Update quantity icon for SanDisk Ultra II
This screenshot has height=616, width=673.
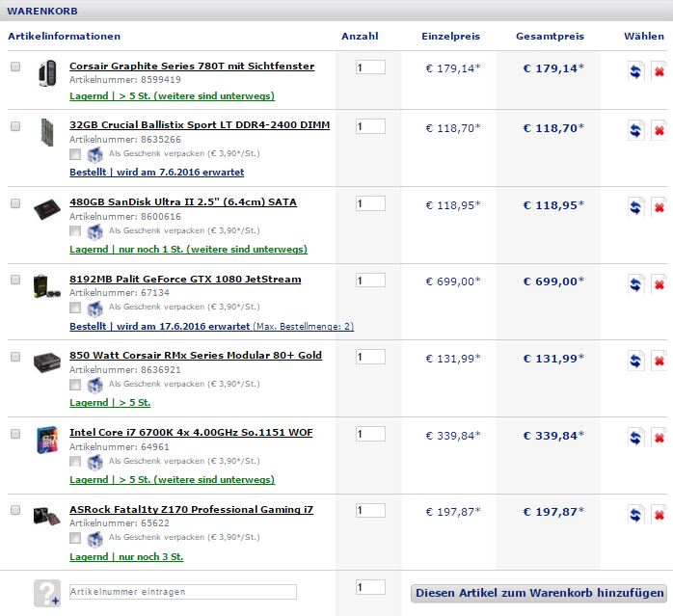[635, 206]
